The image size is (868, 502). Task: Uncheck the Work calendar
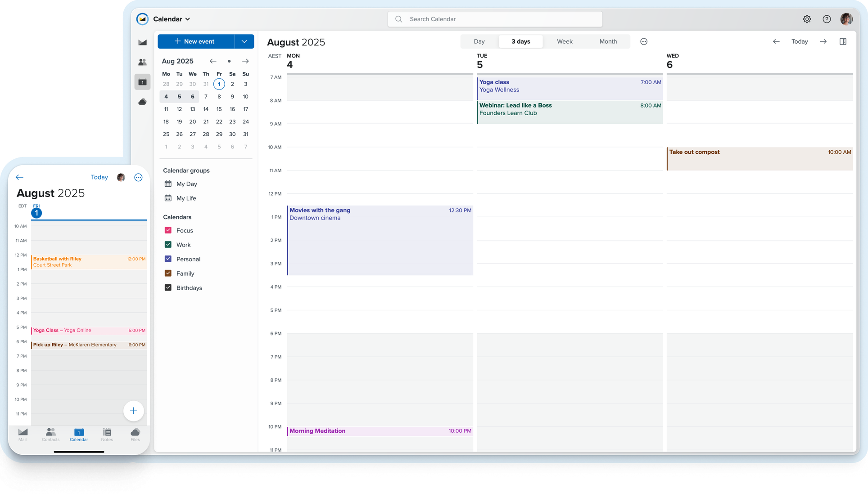click(x=168, y=245)
